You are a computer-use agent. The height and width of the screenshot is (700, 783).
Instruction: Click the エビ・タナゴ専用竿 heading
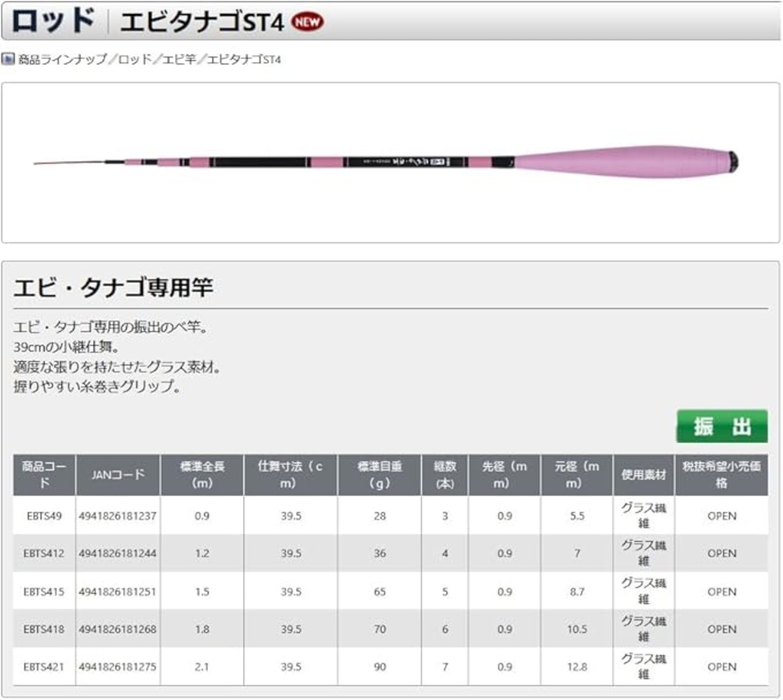click(113, 287)
